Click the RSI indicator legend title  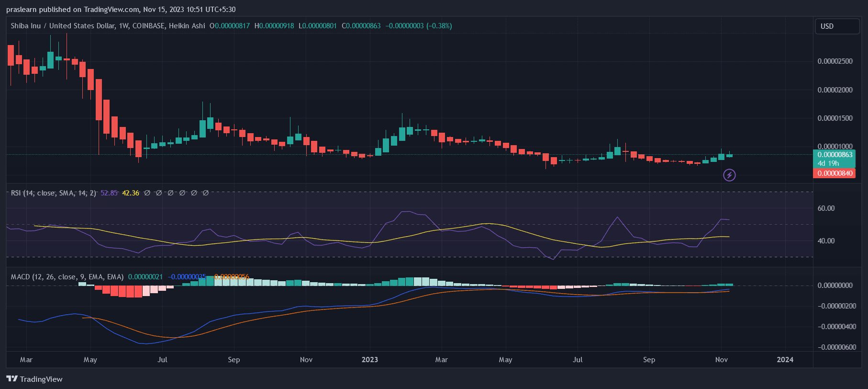pyautogui.click(x=53, y=193)
